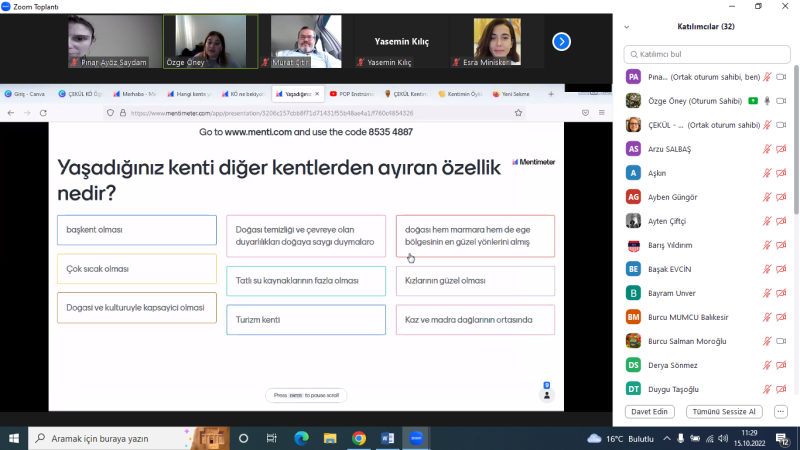Click the browser reload icon
The height and width of the screenshot is (450, 800).
coord(42,113)
